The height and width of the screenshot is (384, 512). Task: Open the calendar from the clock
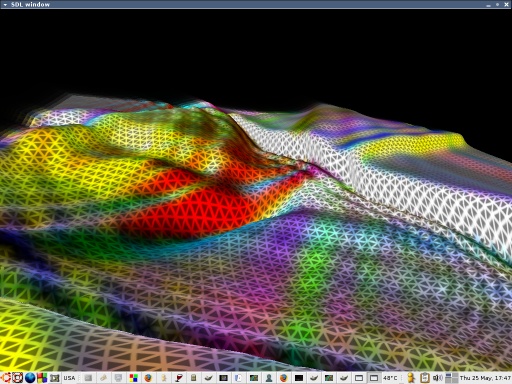click(x=485, y=378)
